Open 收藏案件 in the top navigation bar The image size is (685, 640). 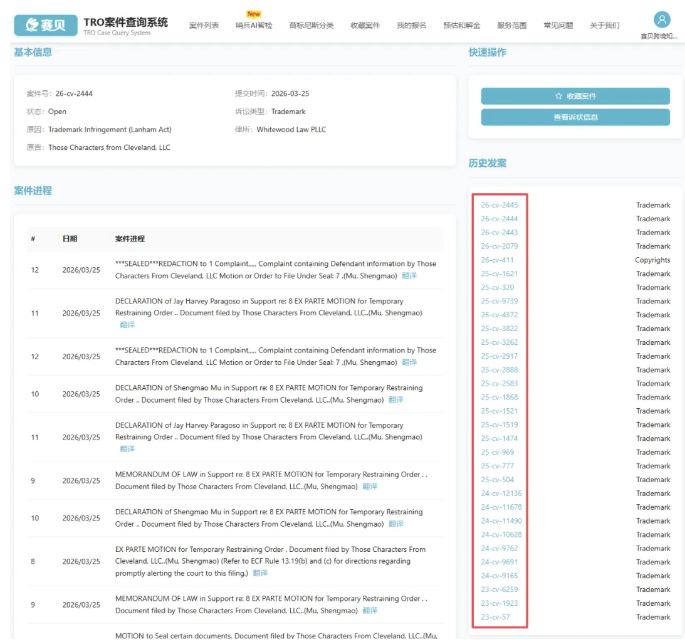[365, 25]
